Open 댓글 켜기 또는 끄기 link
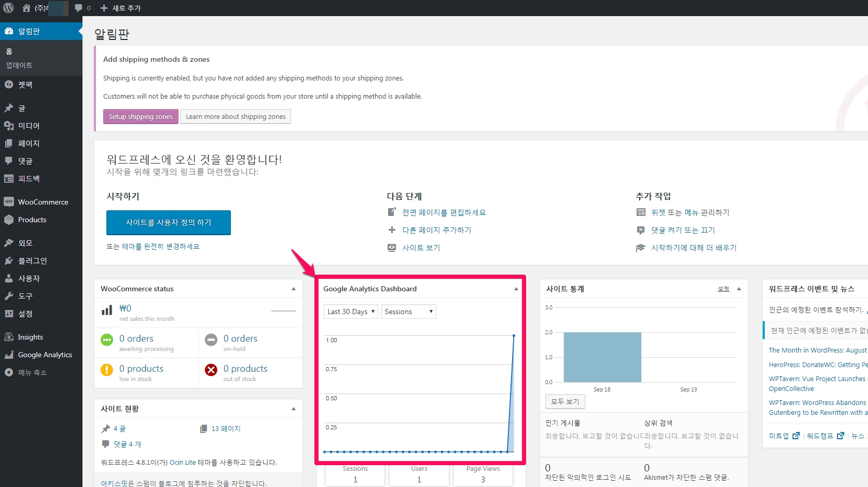 [x=683, y=230]
